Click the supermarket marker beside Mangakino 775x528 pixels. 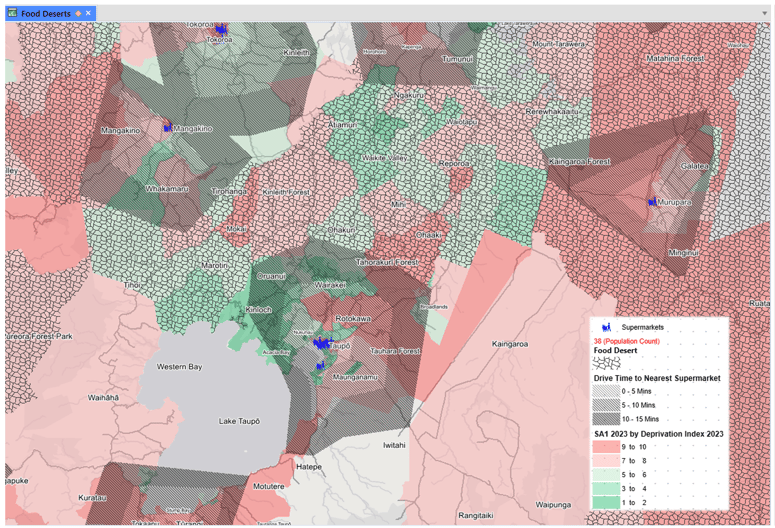click(168, 128)
